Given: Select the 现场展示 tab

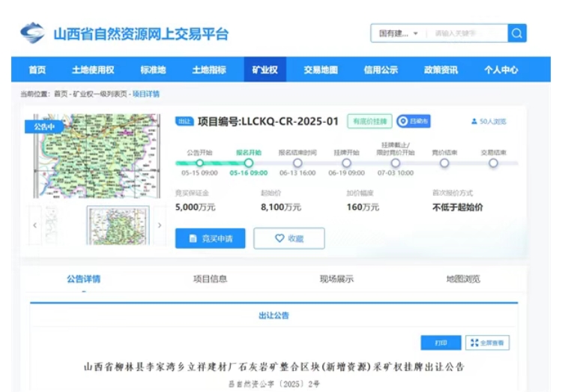Looking at the screenshot, I should (336, 279).
